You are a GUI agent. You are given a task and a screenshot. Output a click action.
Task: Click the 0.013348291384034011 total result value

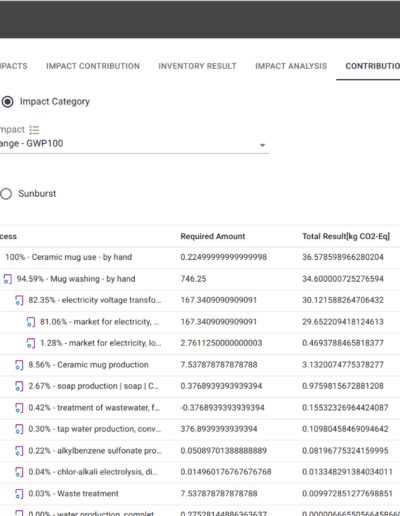pyautogui.click(x=347, y=472)
